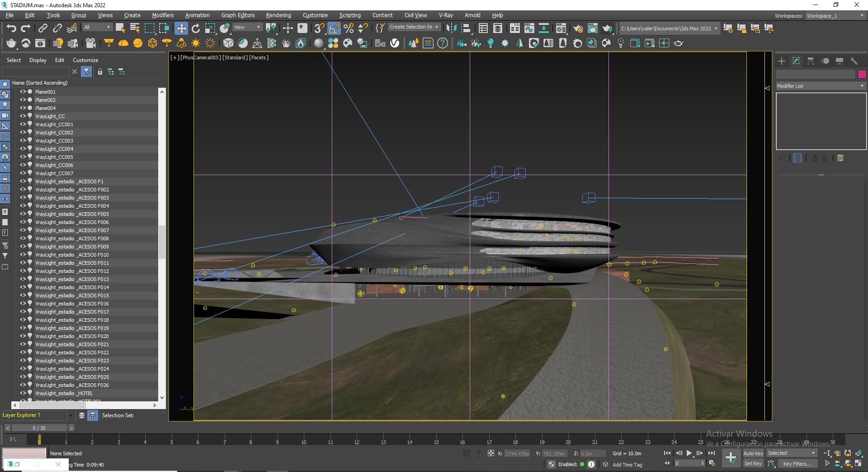Switch to the Modify command panel

pos(796,61)
